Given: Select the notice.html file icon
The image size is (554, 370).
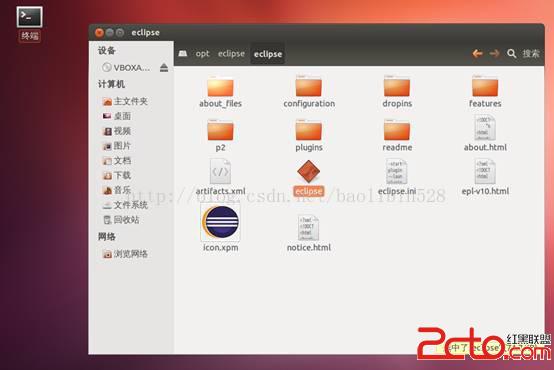Looking at the screenshot, I should [x=308, y=228].
